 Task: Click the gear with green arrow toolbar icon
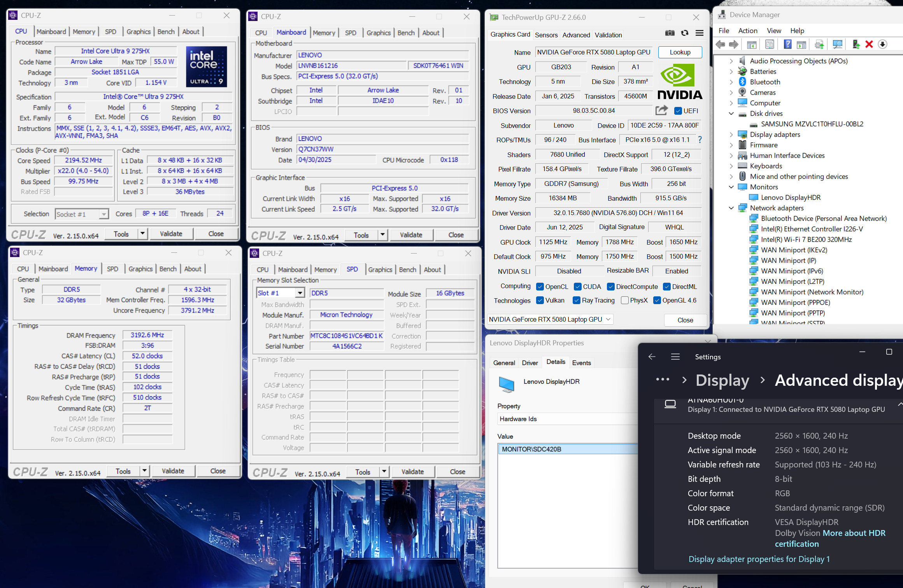[x=819, y=45]
